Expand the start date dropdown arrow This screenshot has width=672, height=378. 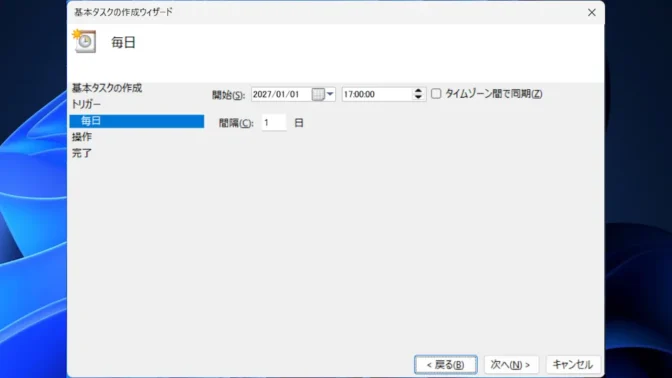[x=330, y=94]
